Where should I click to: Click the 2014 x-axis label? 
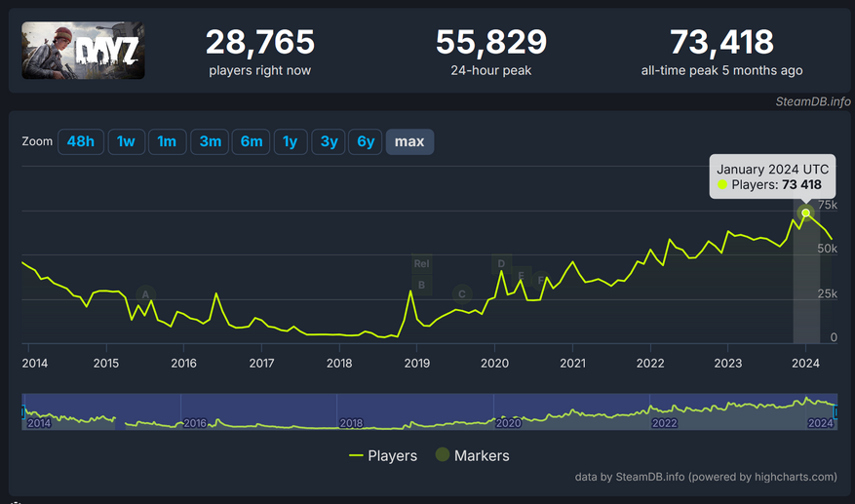pyautogui.click(x=35, y=364)
